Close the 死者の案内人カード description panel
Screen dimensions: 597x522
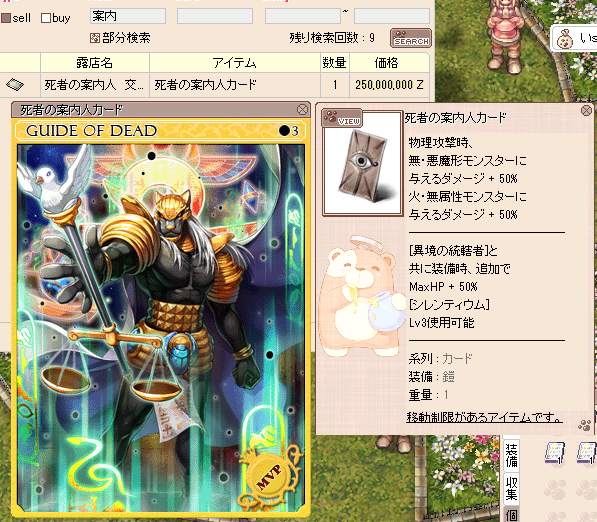coord(587,110)
